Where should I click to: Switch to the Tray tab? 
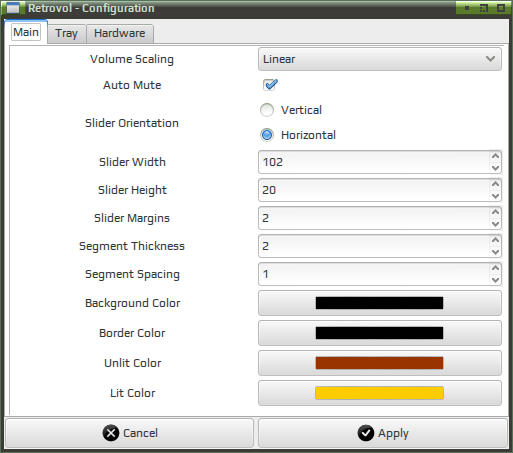pos(67,33)
